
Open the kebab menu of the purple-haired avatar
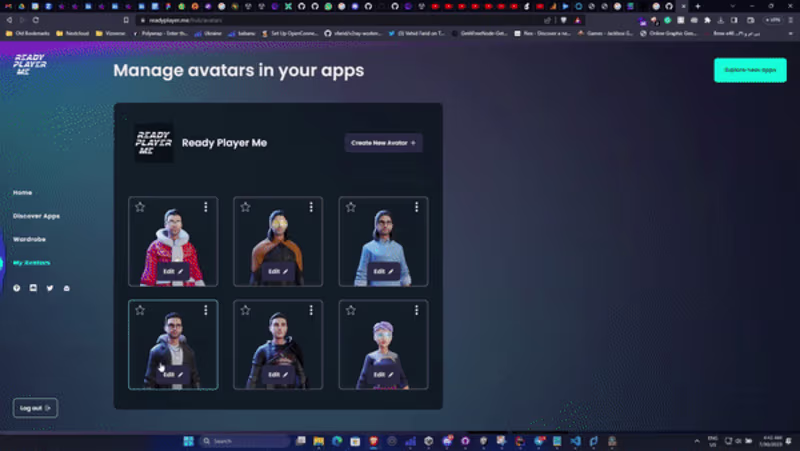[x=416, y=310]
